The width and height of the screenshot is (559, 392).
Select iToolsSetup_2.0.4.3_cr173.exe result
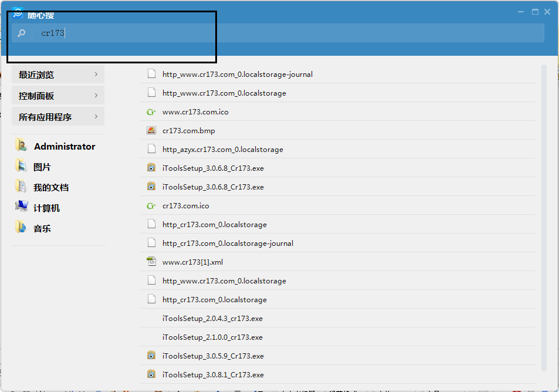[x=338, y=318]
